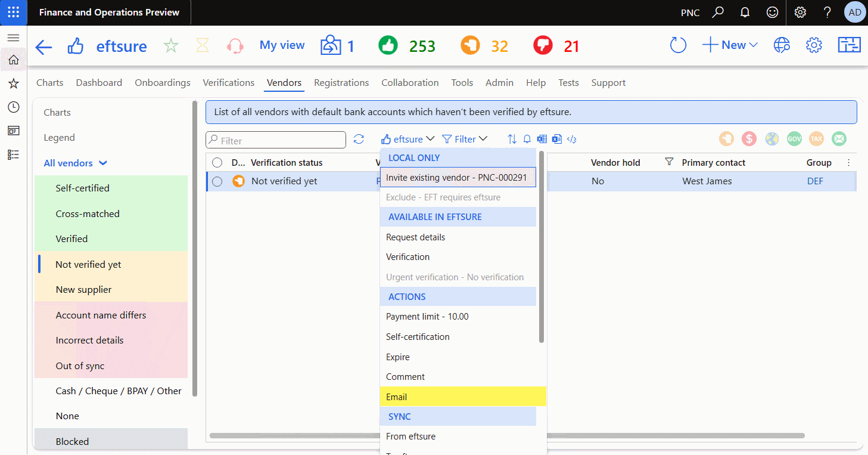Viewport: 868px width, 455px height.
Task: Click the orange TAX icon
Action: [816, 138]
